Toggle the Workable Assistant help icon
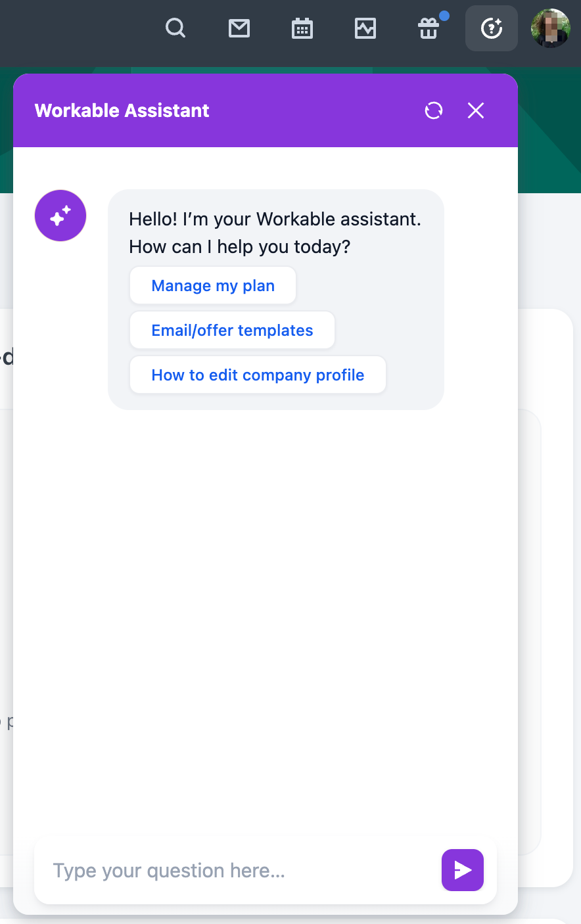Screen dimensions: 581x924 (492, 28)
